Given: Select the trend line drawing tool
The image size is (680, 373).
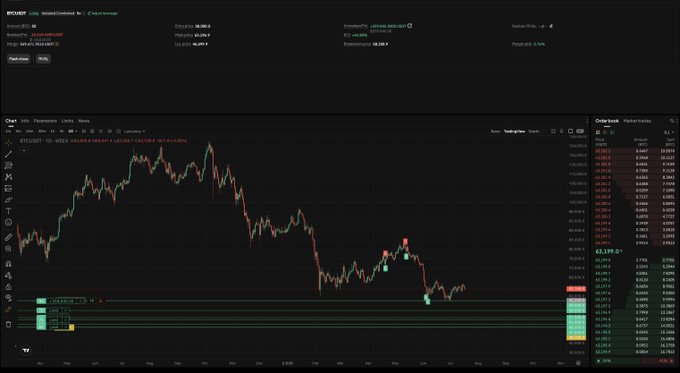Looking at the screenshot, I should click(8, 154).
